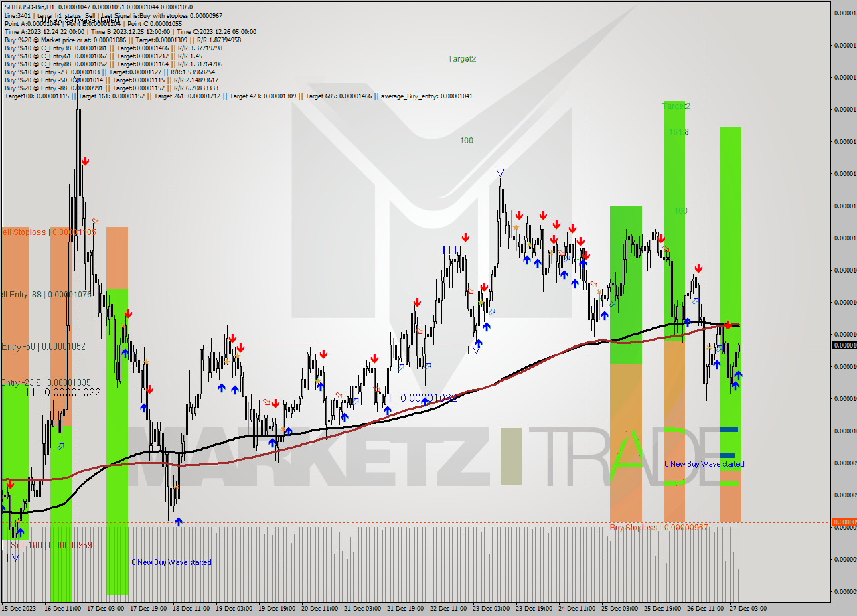Select the 'Buy %20 @ Entry -50' row

[x=110, y=80]
